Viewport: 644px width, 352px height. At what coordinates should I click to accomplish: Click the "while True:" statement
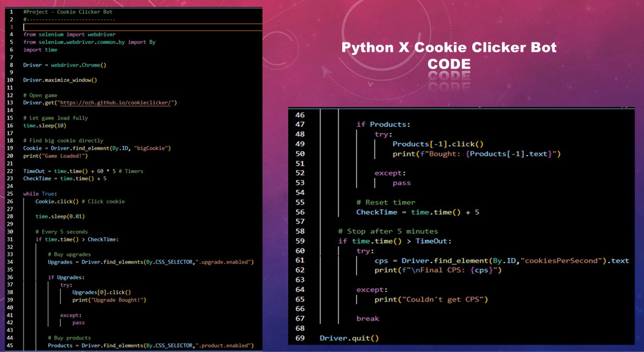[x=40, y=194]
